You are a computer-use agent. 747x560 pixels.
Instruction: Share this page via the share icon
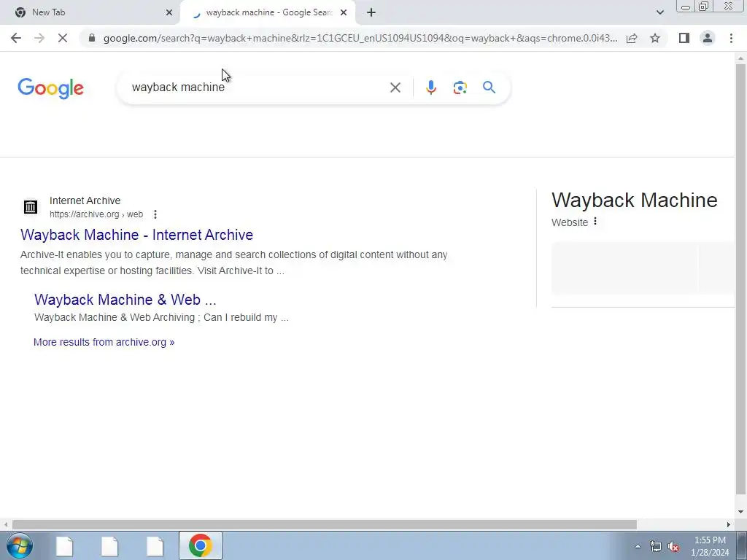click(x=632, y=38)
